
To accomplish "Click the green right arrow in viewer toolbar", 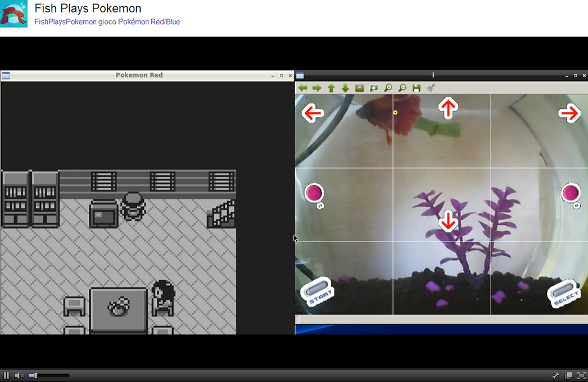I will tap(317, 88).
